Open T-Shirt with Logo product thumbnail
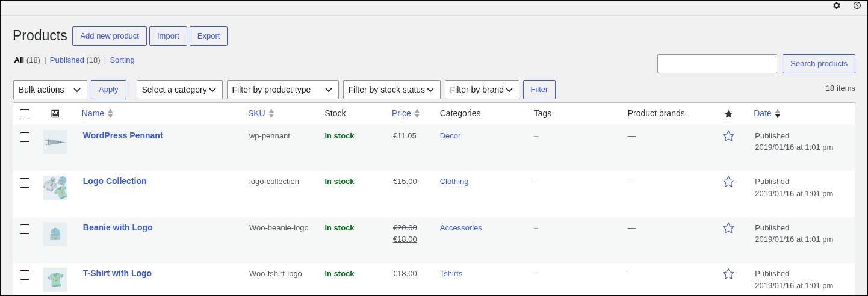This screenshot has height=296, width=868. [55, 280]
